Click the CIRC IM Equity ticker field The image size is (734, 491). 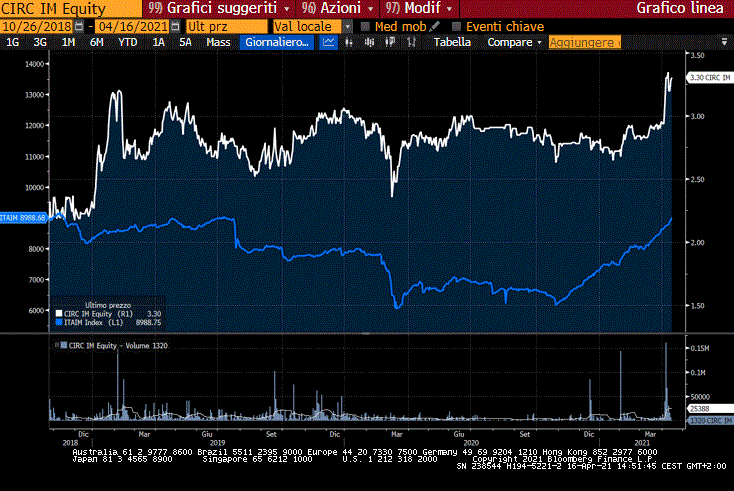[71, 8]
